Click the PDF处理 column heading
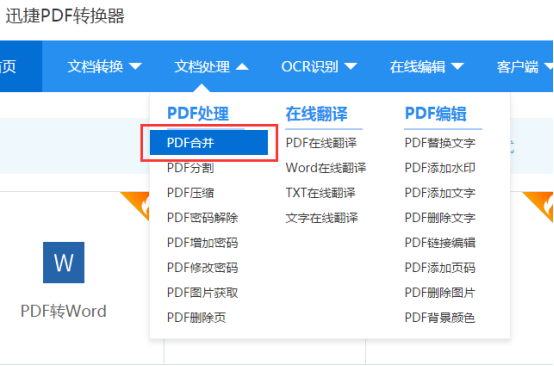 (x=198, y=113)
